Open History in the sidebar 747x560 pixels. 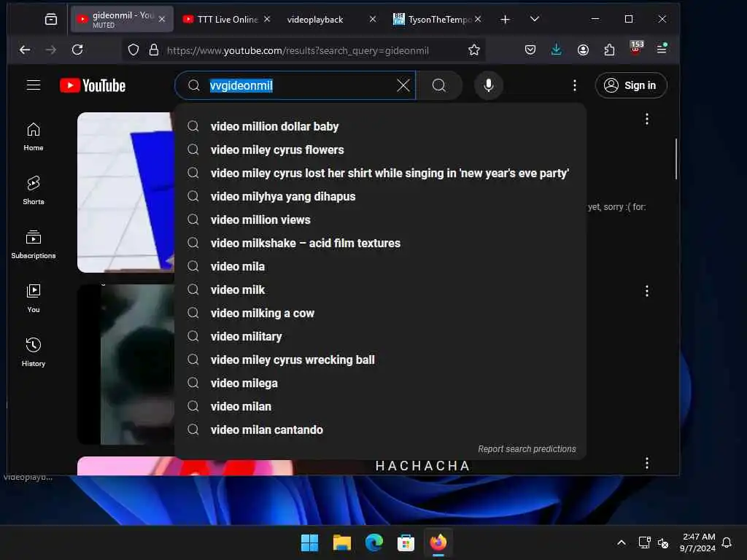[x=34, y=352]
